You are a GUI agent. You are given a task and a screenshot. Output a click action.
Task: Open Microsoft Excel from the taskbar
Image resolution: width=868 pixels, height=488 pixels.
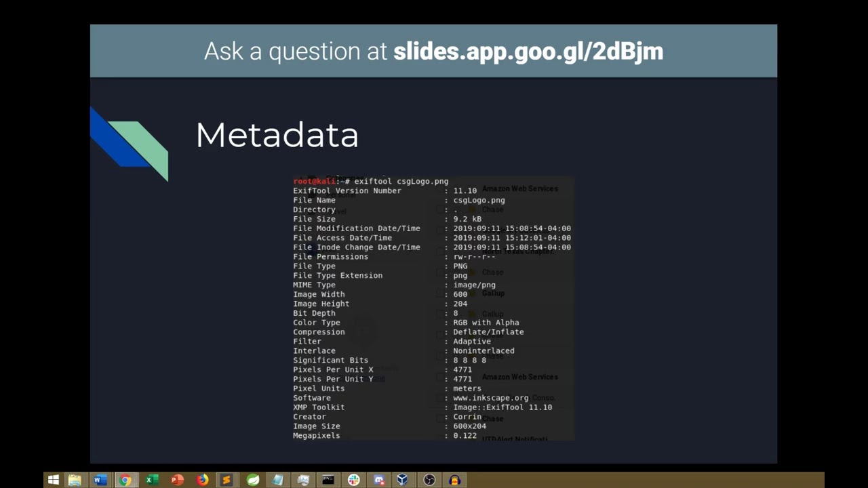(x=151, y=480)
